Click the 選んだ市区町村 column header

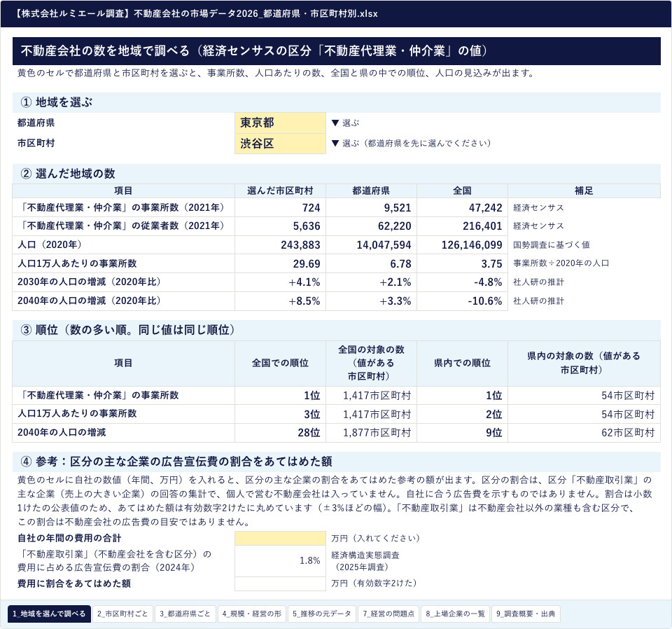(280, 191)
